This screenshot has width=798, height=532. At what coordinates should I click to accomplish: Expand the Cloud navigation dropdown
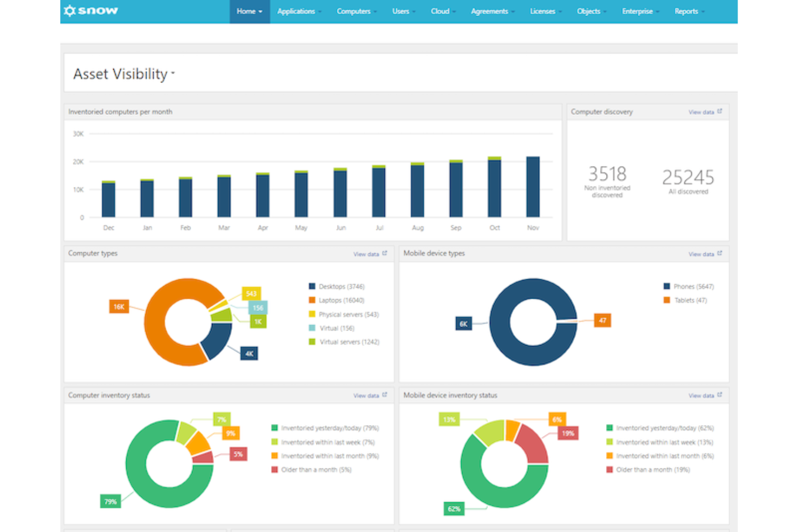tap(442, 11)
